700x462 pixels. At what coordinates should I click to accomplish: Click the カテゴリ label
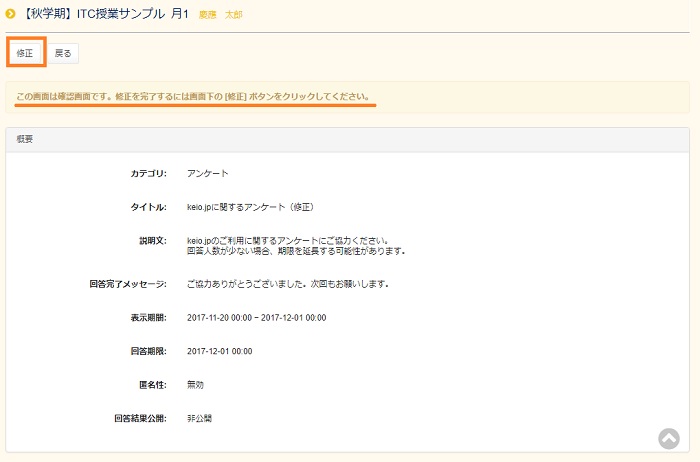[148, 174]
